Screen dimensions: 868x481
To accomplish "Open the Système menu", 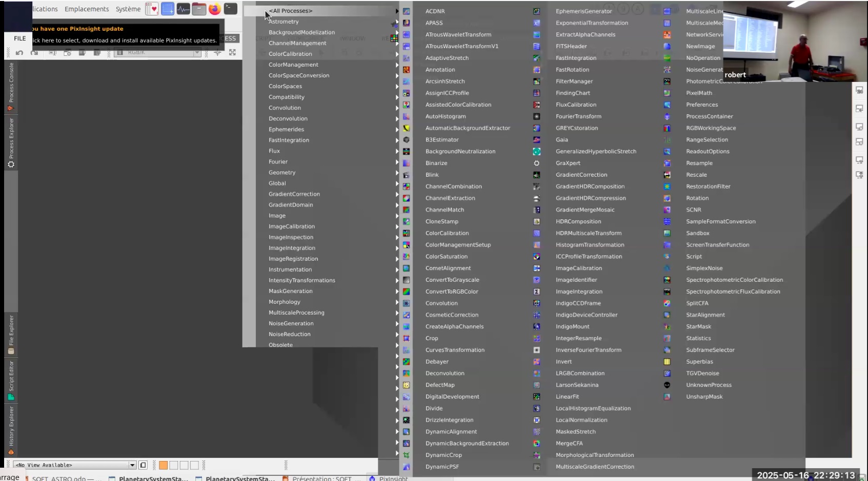I will click(128, 9).
